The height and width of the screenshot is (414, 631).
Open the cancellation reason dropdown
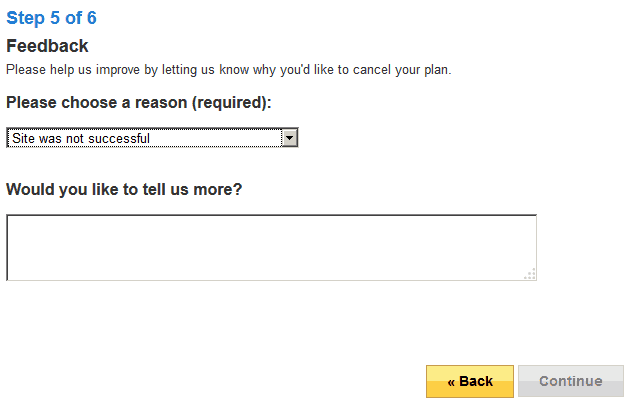[152, 138]
